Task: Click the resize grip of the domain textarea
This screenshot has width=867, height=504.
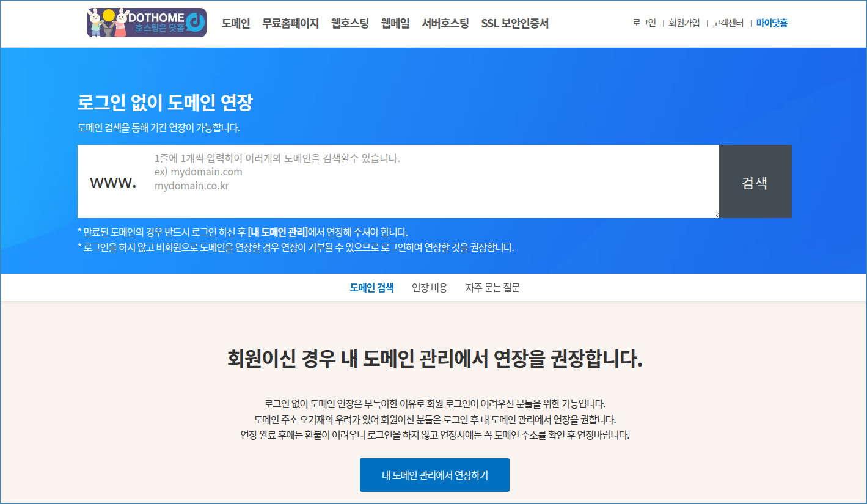Action: pyautogui.click(x=715, y=214)
